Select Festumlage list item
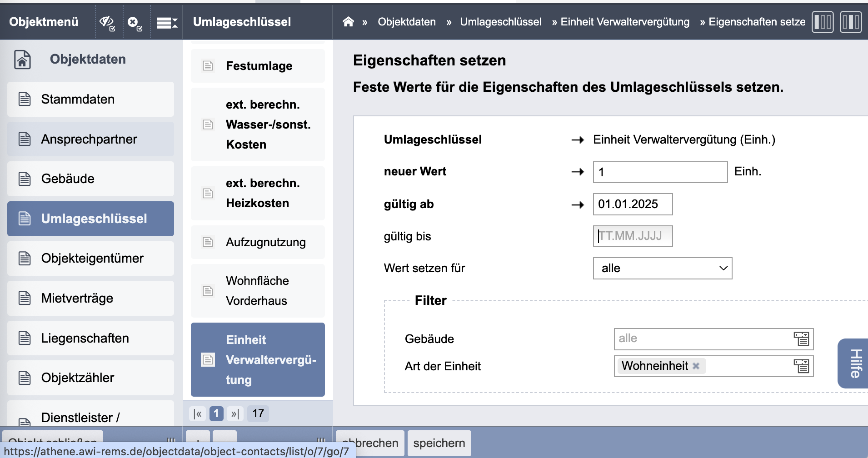Image resolution: width=868 pixels, height=458 pixels. tap(258, 66)
